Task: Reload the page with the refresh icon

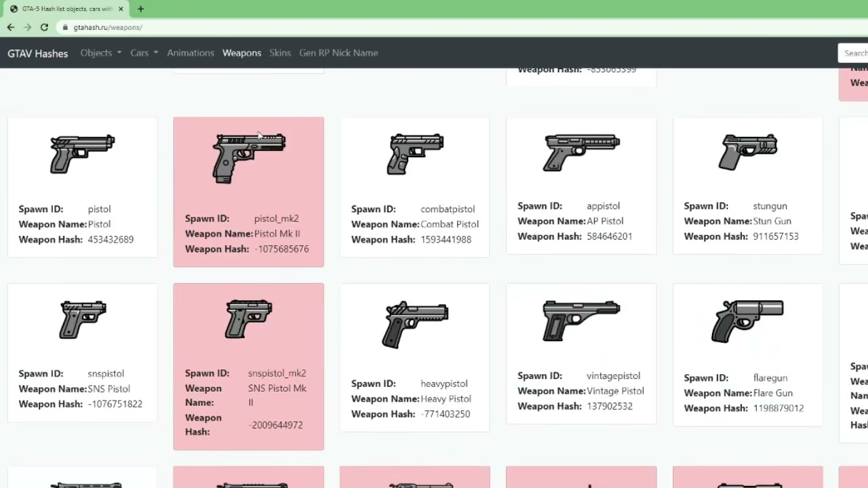Action: tap(44, 27)
